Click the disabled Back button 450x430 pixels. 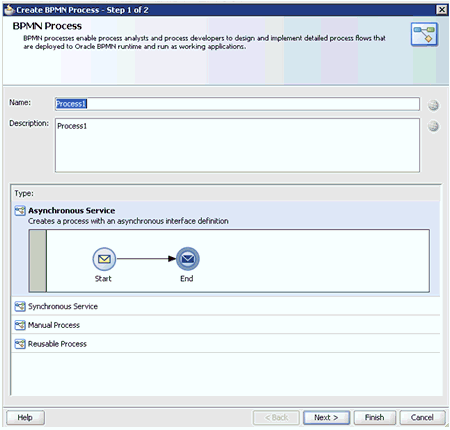[x=276, y=417]
